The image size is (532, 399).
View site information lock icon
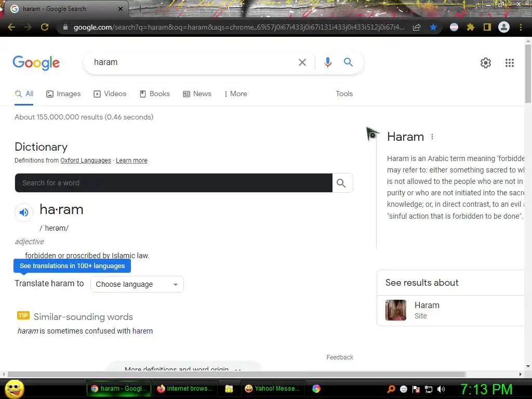pyautogui.click(x=65, y=27)
